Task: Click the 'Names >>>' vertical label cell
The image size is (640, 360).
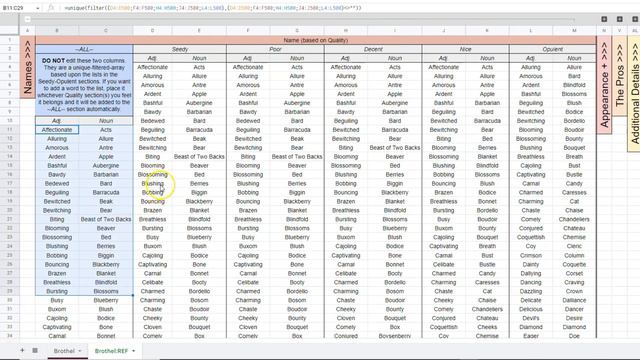Action: click(27, 67)
